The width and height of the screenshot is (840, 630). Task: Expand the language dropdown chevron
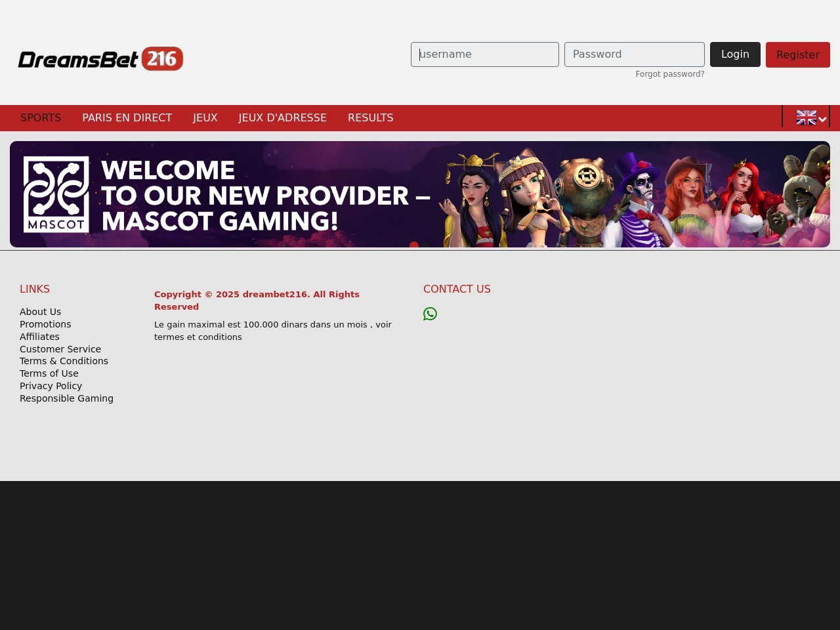(x=822, y=119)
